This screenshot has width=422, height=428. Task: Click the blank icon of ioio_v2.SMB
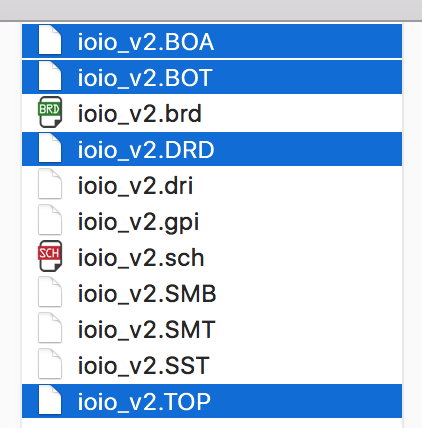[x=50, y=292]
